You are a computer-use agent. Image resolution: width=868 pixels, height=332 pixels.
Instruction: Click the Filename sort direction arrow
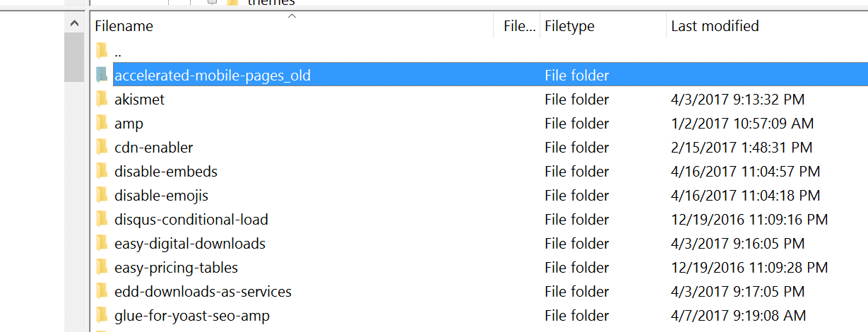292,16
